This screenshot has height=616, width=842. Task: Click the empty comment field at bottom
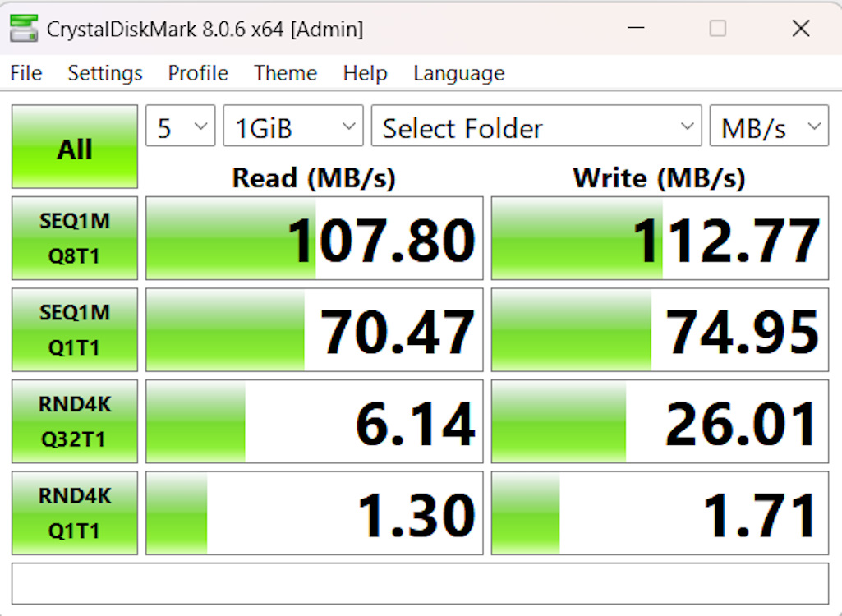tap(420, 583)
